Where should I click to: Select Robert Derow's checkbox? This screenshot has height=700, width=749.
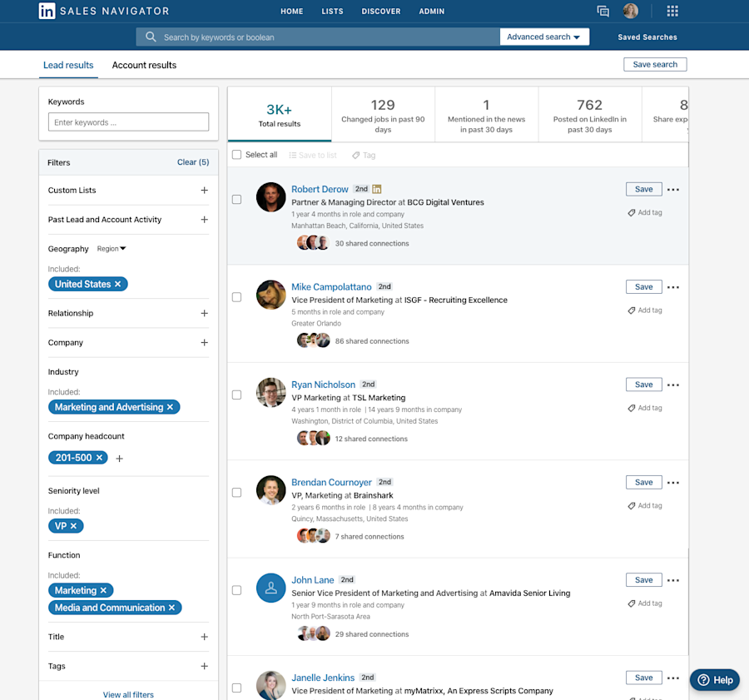[236, 199]
